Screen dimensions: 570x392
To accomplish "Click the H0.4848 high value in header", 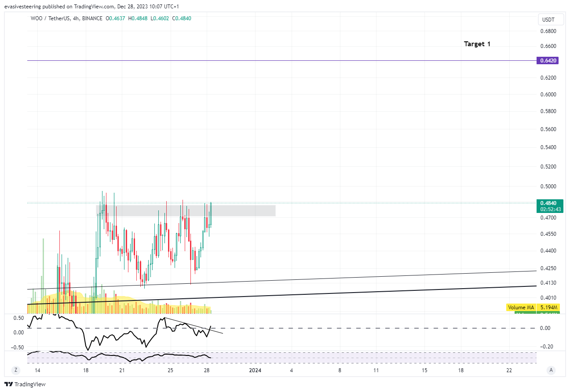I will pos(138,18).
